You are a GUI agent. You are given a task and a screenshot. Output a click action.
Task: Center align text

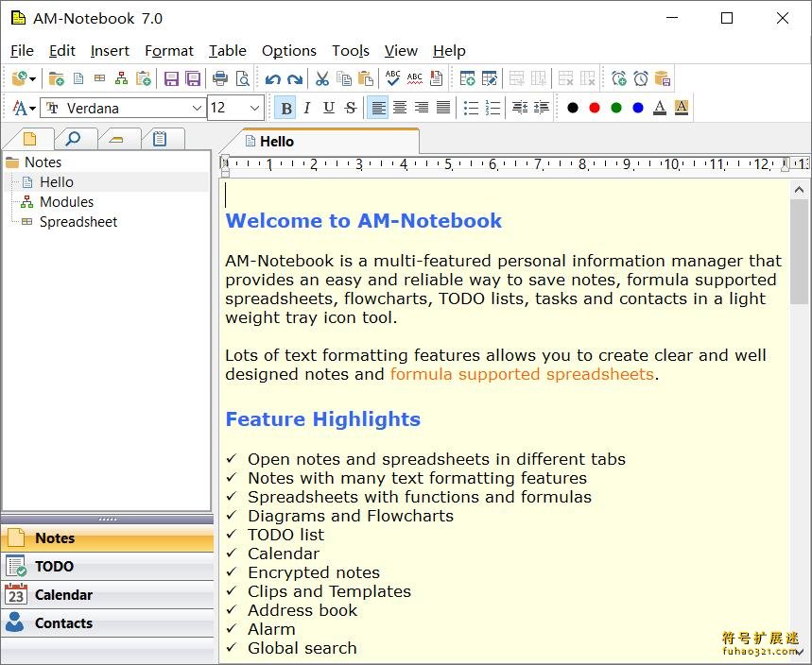click(x=400, y=108)
